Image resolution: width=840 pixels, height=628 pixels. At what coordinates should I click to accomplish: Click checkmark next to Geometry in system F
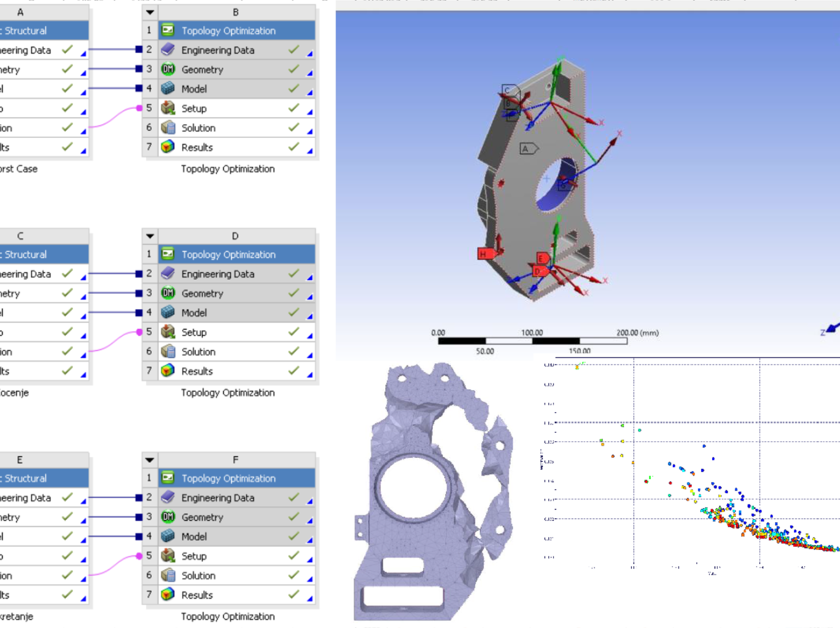(x=293, y=516)
